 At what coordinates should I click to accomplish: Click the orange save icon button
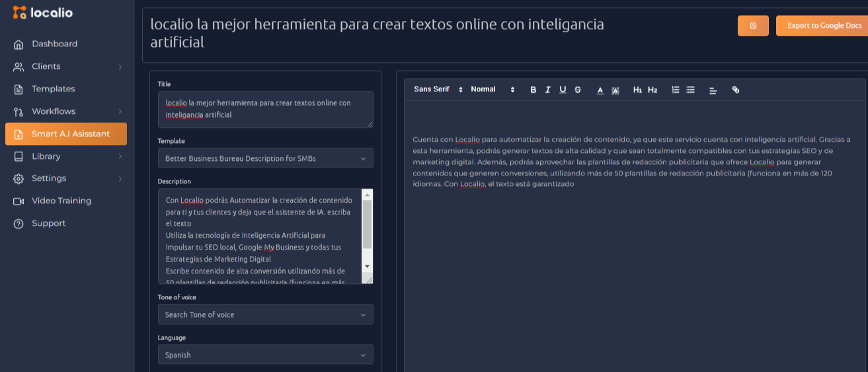click(x=753, y=25)
